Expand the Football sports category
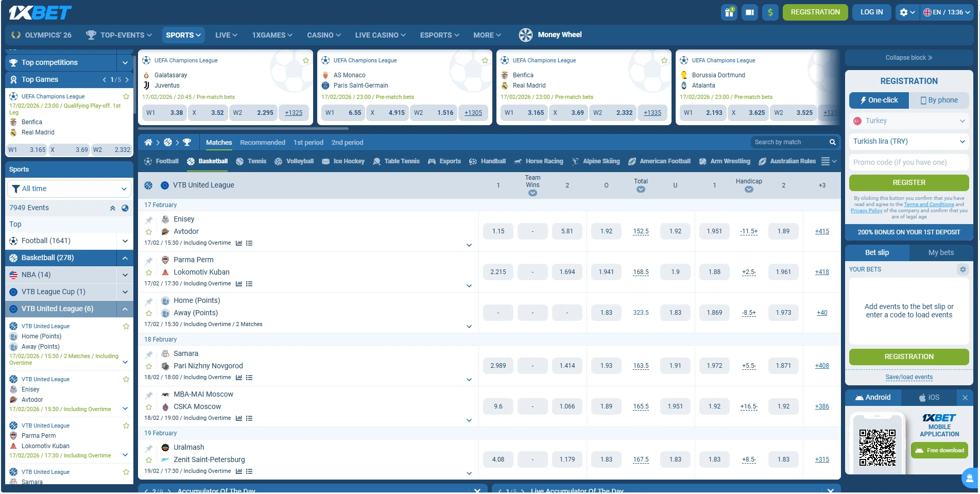This screenshot has width=980, height=494. pos(125,241)
